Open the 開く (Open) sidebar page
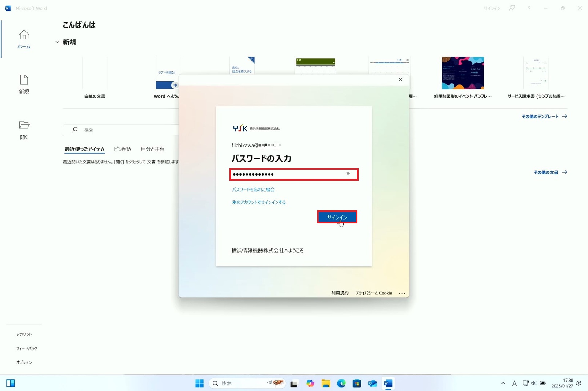 tap(24, 130)
